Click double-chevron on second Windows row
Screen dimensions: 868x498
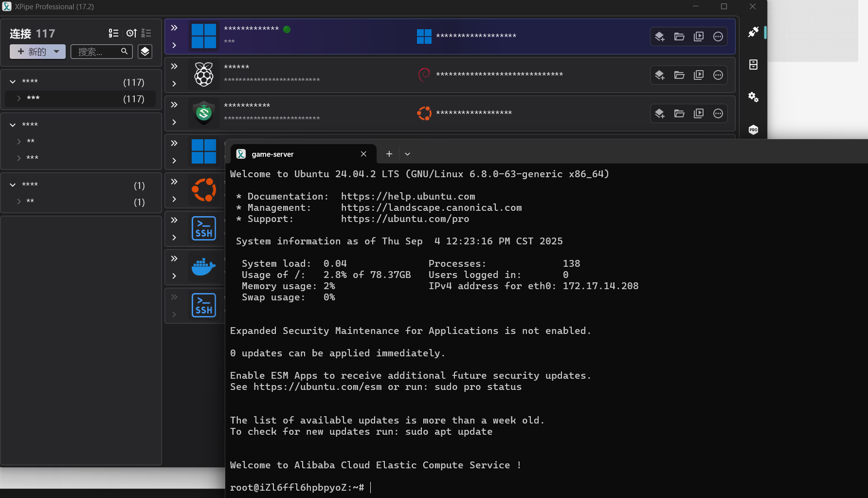(174, 143)
